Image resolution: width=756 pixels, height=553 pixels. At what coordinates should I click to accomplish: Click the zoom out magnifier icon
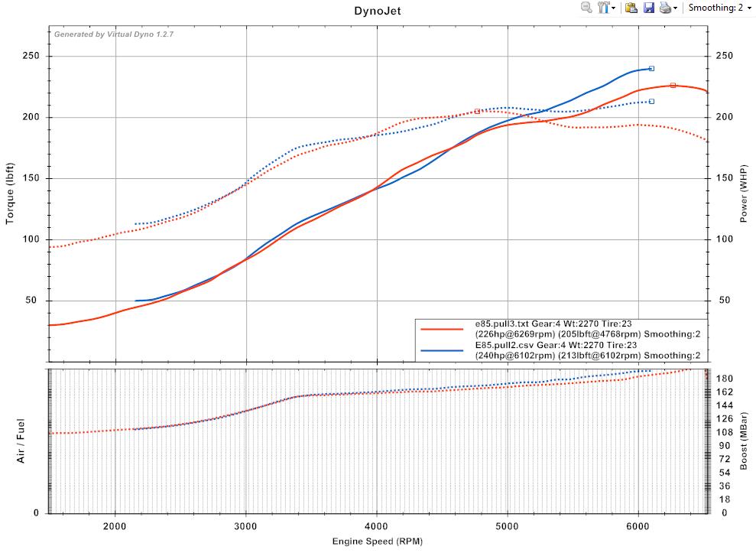pyautogui.click(x=586, y=8)
